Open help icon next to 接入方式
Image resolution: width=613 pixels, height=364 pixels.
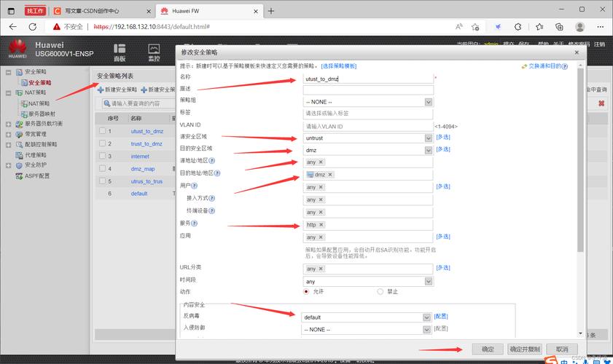[212, 199]
